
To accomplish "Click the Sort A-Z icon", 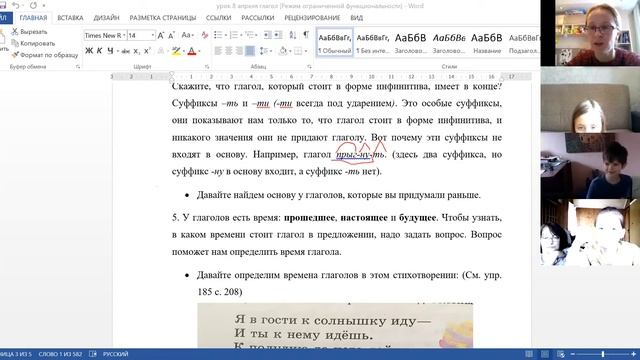I will (x=293, y=35).
